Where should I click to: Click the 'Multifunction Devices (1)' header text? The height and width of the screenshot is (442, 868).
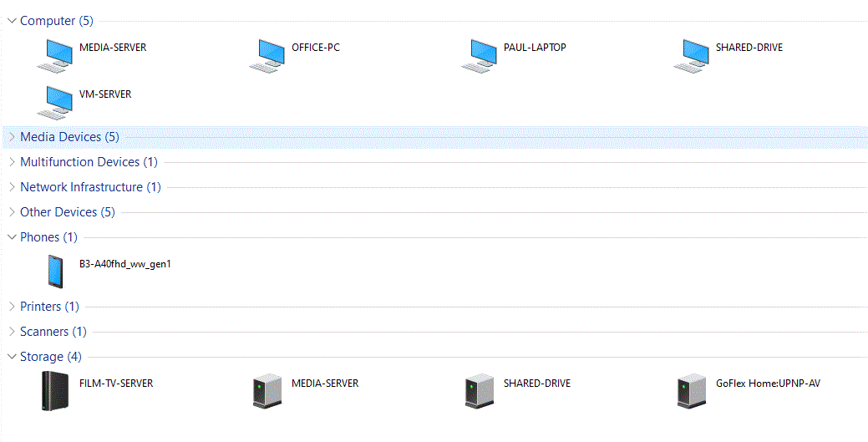89,162
